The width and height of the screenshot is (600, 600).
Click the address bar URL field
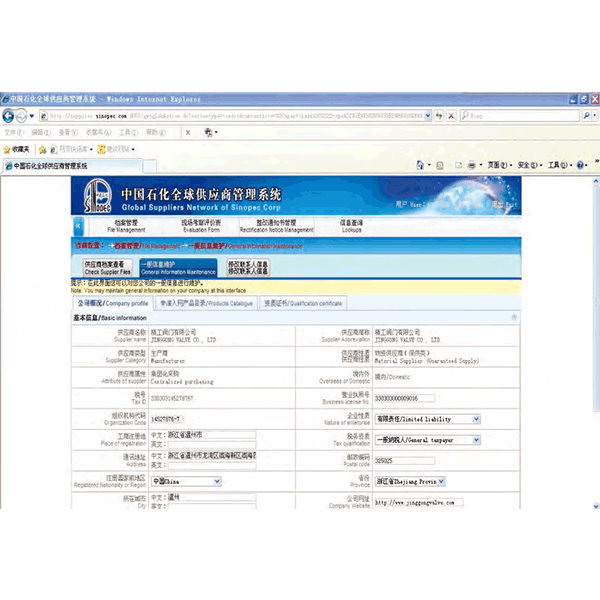tap(232, 116)
